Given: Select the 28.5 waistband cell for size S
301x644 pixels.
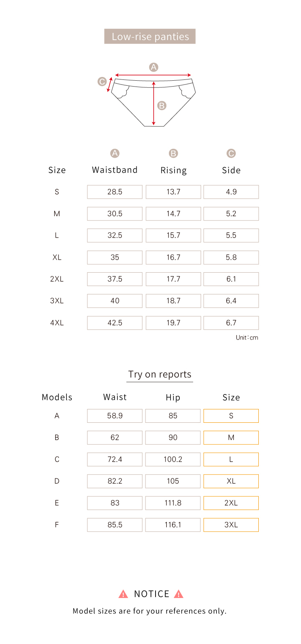Looking at the screenshot, I should (115, 192).
